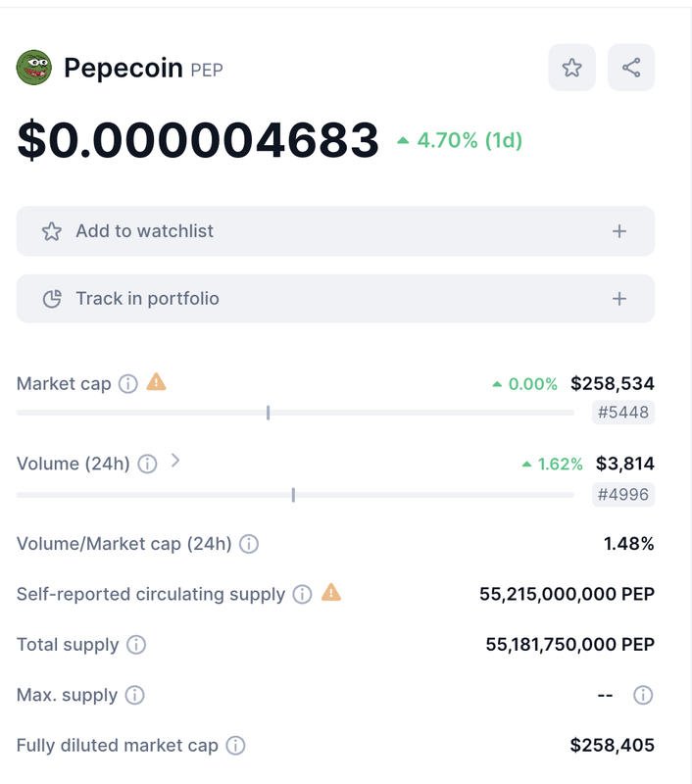
Task: Click info icon beside Max. supply label
Action: click(134, 695)
